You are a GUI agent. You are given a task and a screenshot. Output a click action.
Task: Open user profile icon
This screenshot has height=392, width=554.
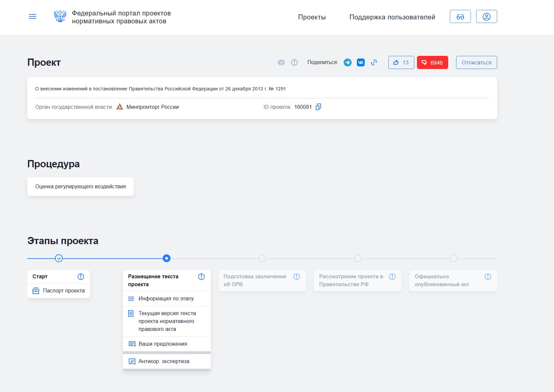point(486,17)
